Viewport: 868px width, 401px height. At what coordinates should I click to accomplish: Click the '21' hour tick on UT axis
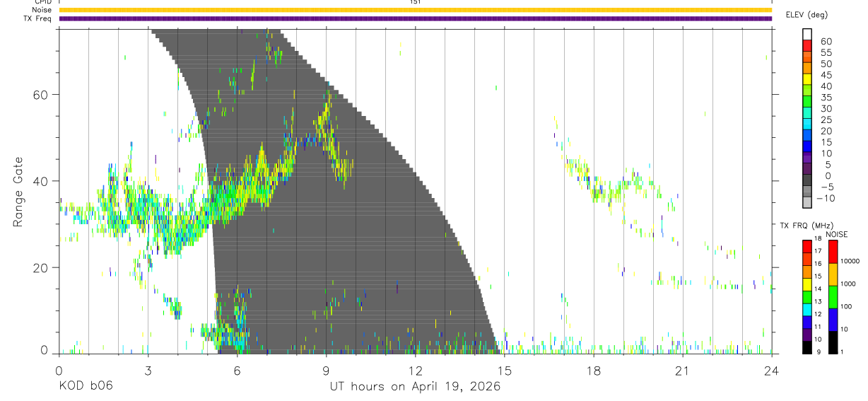[682, 370]
